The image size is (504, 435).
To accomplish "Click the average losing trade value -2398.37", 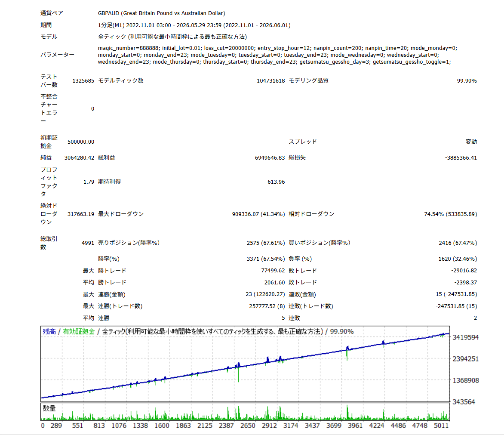I will pos(465,283).
